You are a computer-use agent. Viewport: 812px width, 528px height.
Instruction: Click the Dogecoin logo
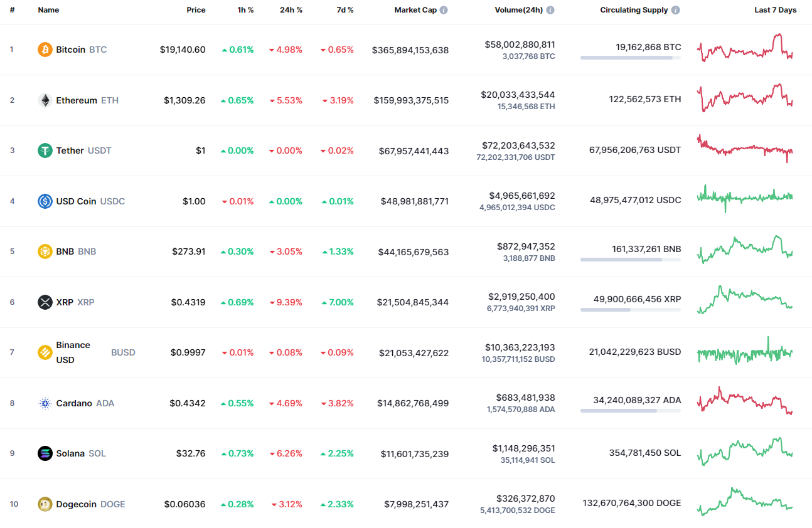(43, 504)
